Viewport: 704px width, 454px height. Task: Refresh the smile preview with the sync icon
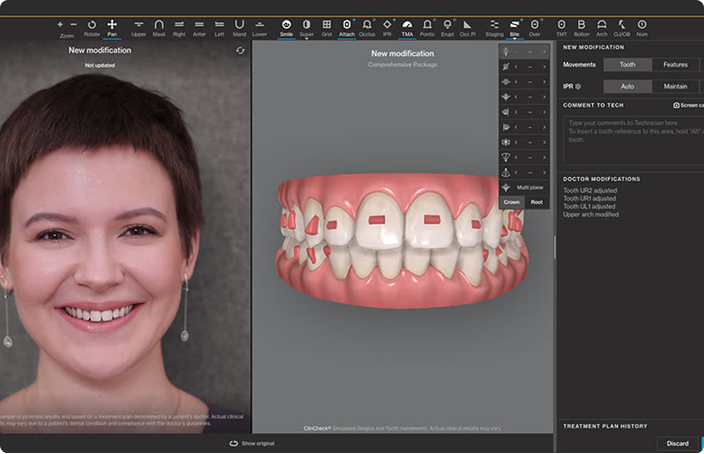pyautogui.click(x=241, y=50)
